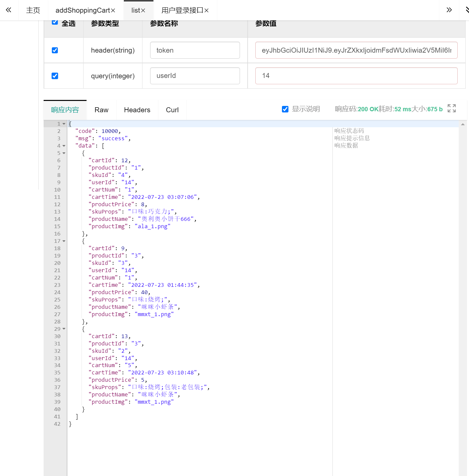Click the productImg value "ala_1.png"

tap(152, 227)
